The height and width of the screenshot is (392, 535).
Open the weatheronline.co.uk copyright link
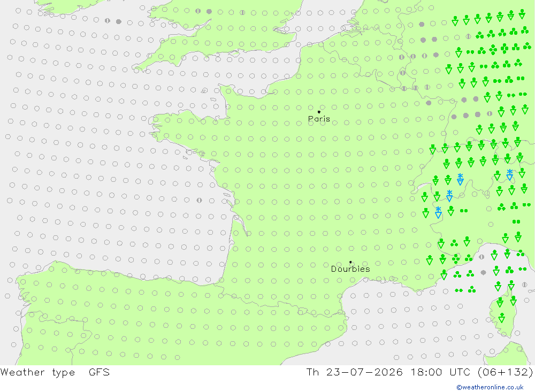[490, 387]
